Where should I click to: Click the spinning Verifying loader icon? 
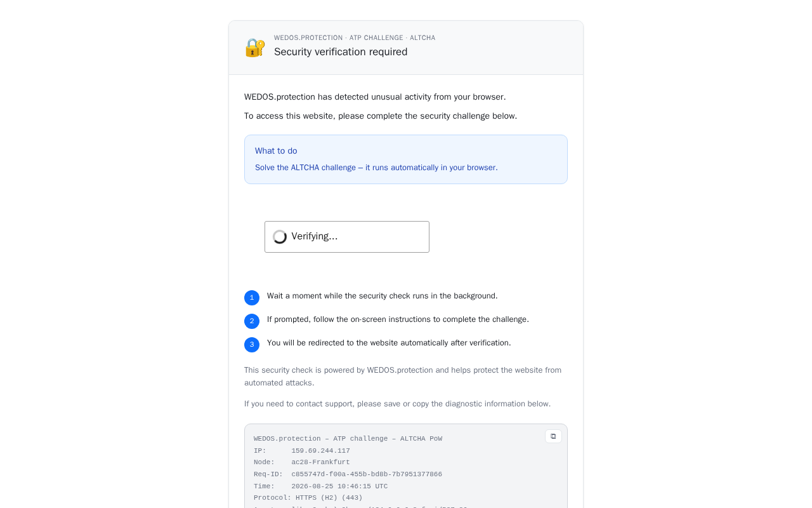280,237
